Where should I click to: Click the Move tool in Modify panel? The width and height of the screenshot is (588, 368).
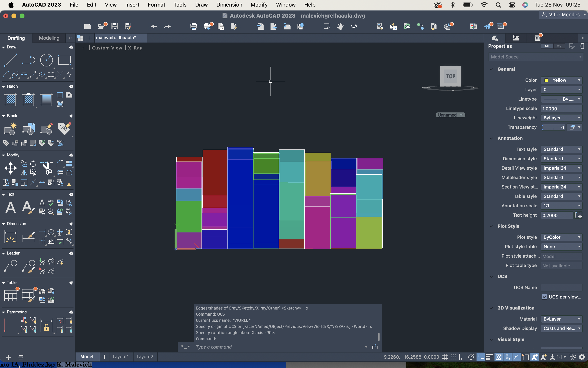(x=10, y=168)
